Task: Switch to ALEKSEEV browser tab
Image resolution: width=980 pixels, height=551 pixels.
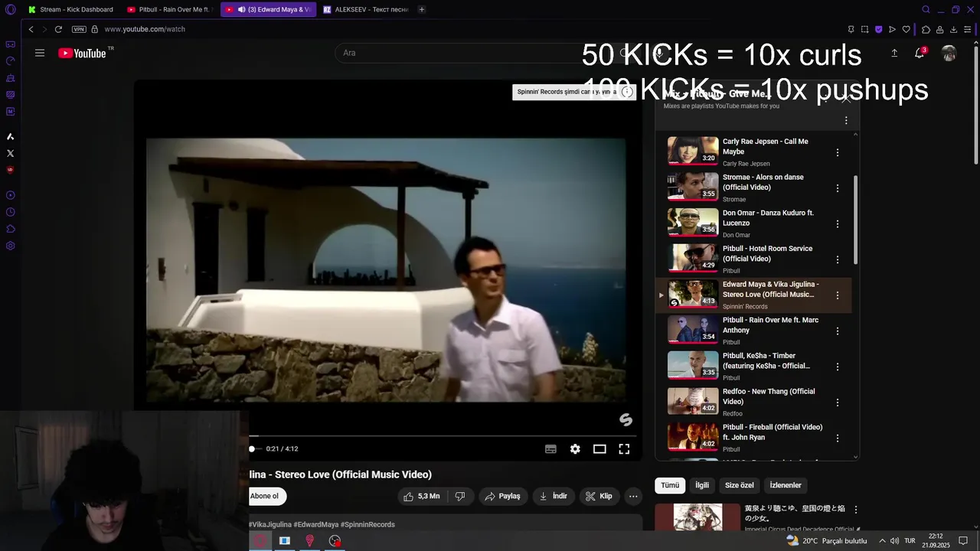Action: 365,9
